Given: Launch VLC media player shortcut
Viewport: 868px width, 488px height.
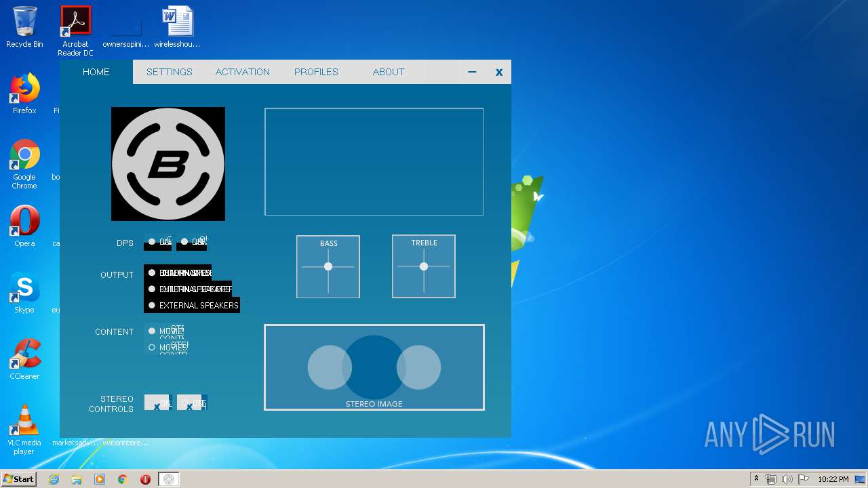Looking at the screenshot, I should pos(24,430).
